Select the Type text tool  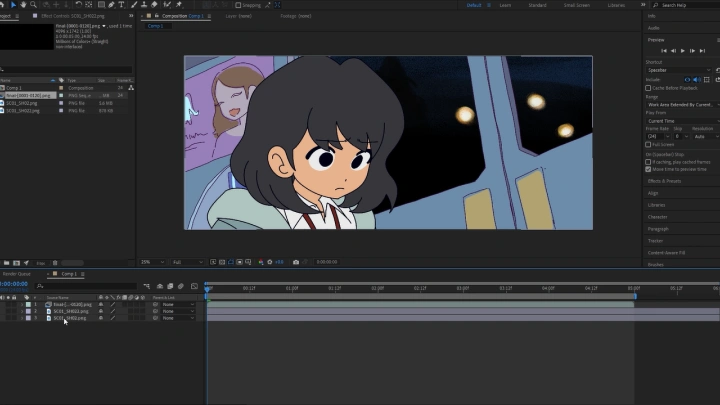(121, 5)
